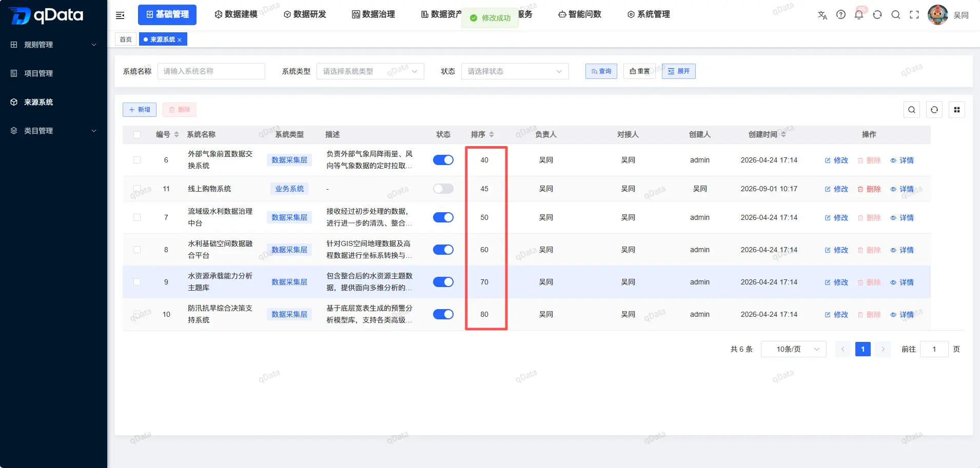Check the checkbox for row number 9
The width and height of the screenshot is (980, 468).
pos(137,282)
